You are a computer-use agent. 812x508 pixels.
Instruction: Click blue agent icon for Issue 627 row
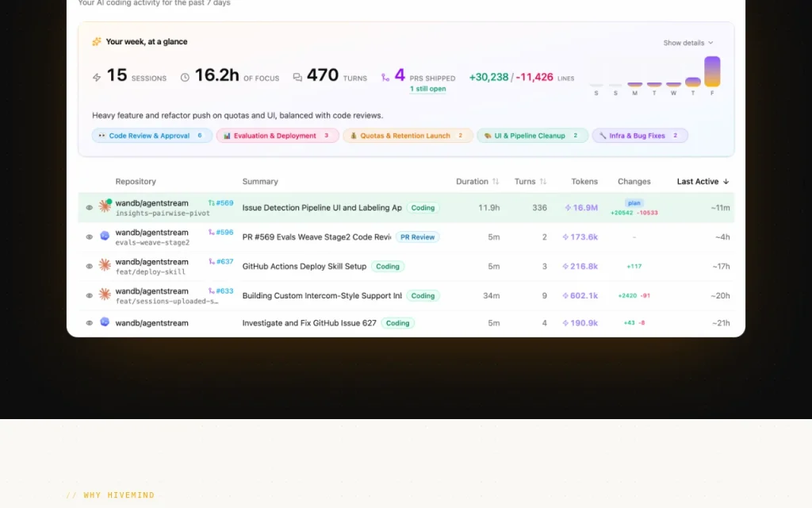point(105,322)
